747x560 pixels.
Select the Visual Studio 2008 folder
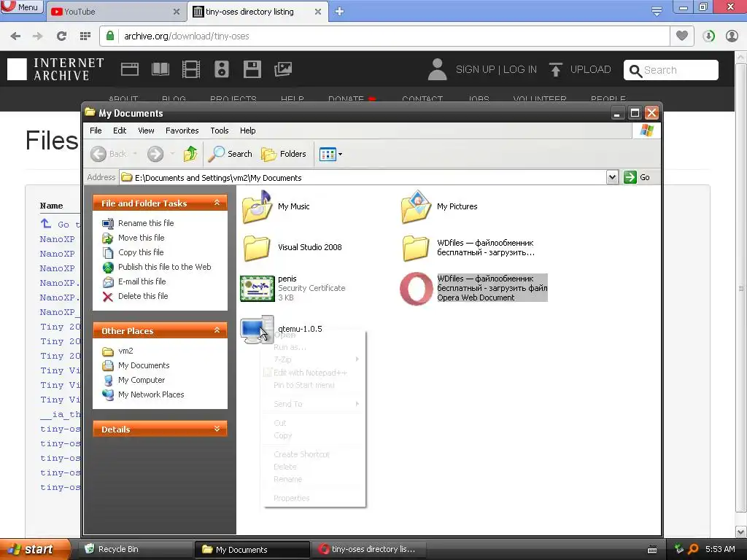257,248
